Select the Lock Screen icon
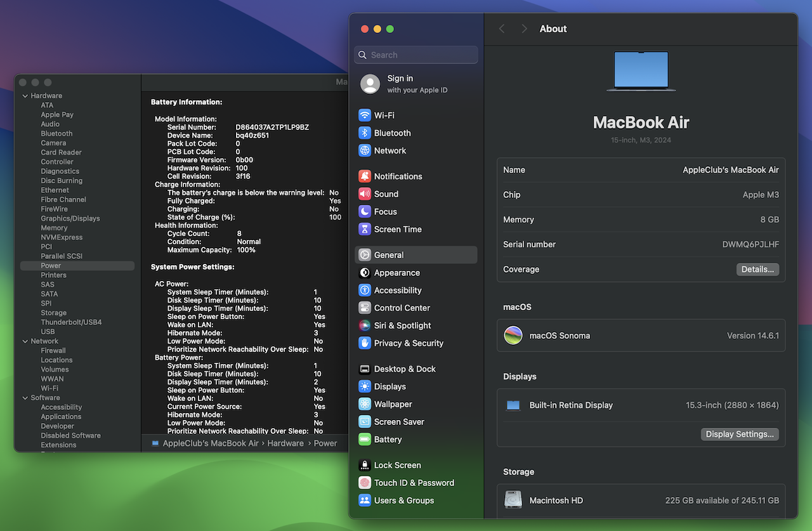 (365, 466)
